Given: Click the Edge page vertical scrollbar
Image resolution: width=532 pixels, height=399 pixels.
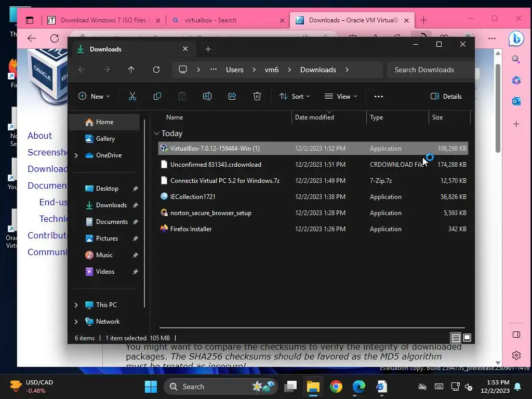Looking at the screenshot, I should pos(498,108).
